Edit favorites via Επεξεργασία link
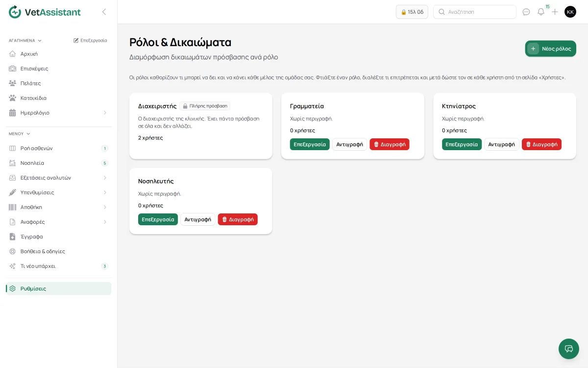Viewport: 588px width, 368px height. coord(90,41)
